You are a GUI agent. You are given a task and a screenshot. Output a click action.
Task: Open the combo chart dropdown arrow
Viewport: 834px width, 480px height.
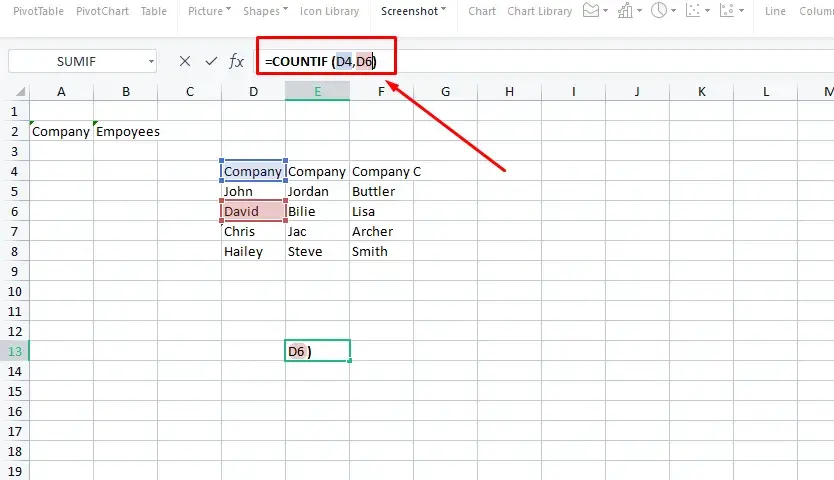639,11
